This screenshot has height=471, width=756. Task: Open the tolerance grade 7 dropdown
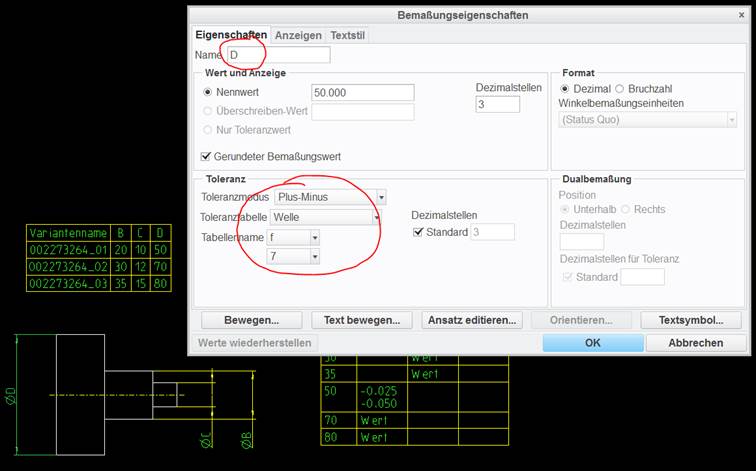point(293,256)
